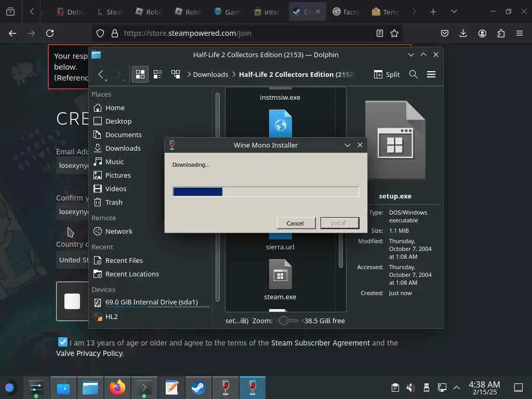Open the tracking protection shield icon
The image size is (532, 399).
coord(100,33)
